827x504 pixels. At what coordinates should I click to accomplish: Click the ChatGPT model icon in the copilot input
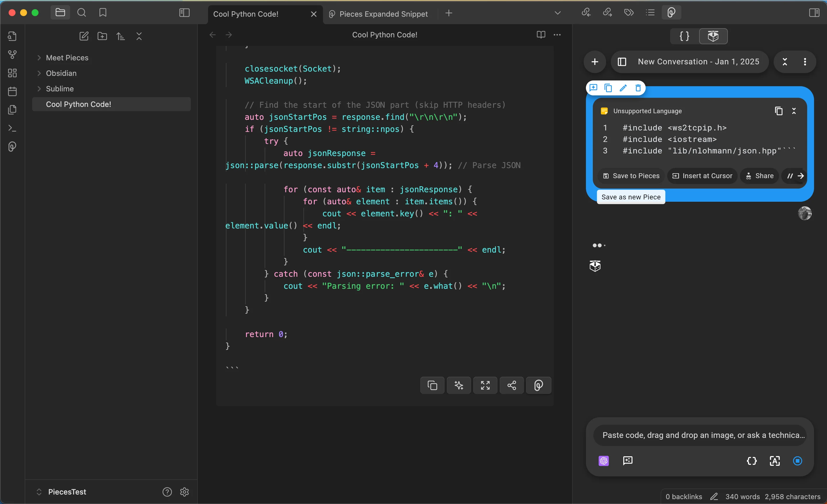pyautogui.click(x=603, y=461)
